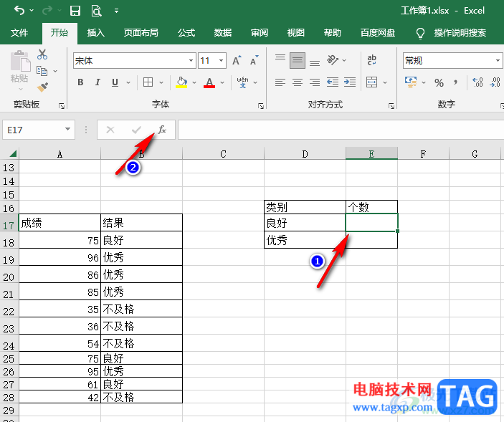Click the phonetic guide wén icon

pos(242,82)
